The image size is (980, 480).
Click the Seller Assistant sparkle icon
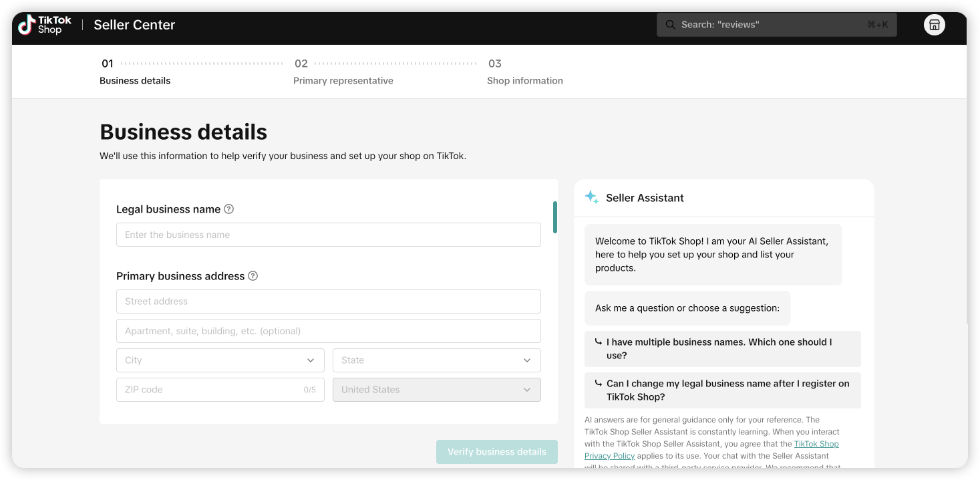(591, 197)
